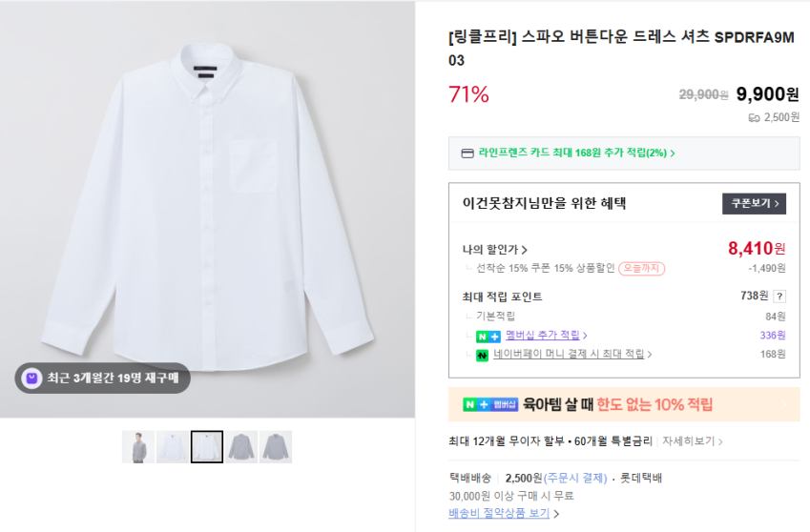This screenshot has height=532, width=810.
Task: Open 네이버페이 머니 결제 시 최대 적립 link
Action: click(572, 355)
